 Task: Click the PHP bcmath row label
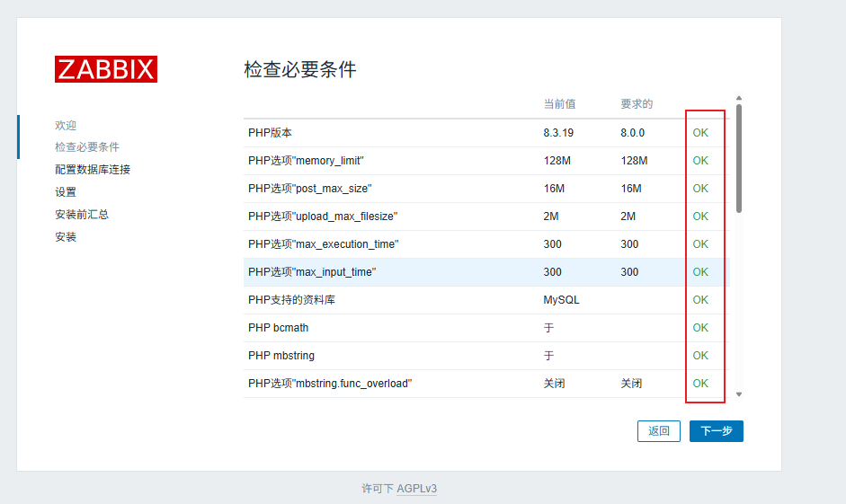pyautogui.click(x=279, y=328)
